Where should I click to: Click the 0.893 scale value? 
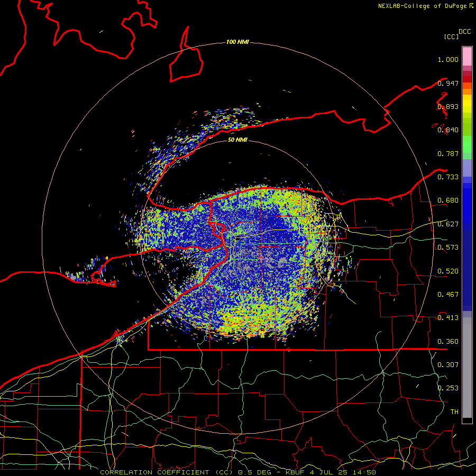pos(448,106)
